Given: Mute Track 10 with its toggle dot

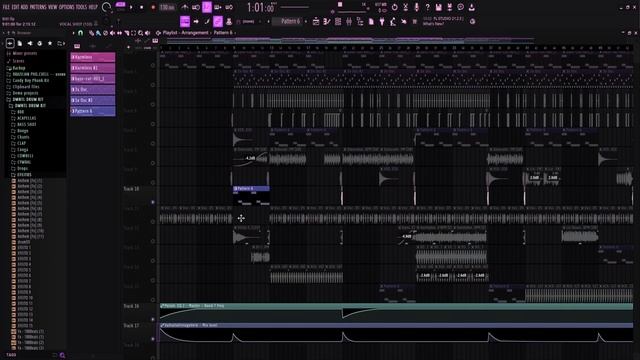Looking at the screenshot, I should (x=153, y=202).
